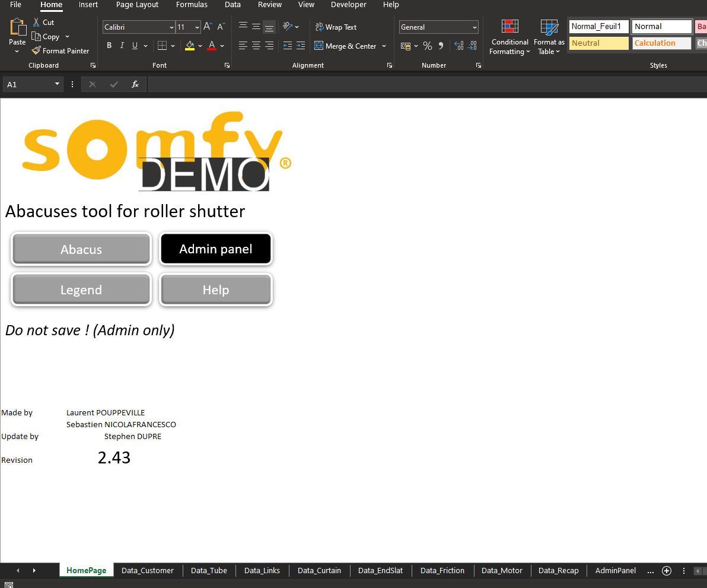
Task: Apply the Calculation cell style
Action: (x=661, y=43)
